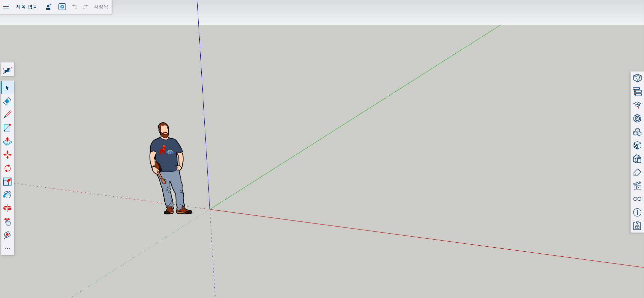Select the Move tool

point(7,155)
